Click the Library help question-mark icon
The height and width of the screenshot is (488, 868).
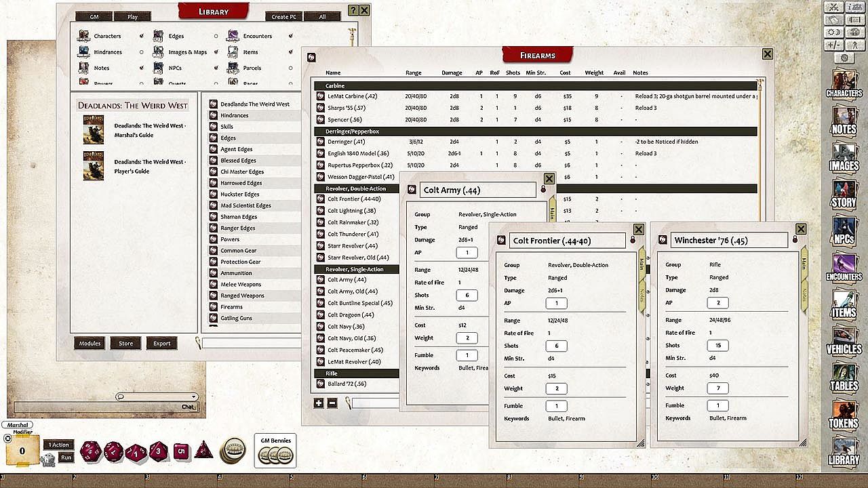353,10
